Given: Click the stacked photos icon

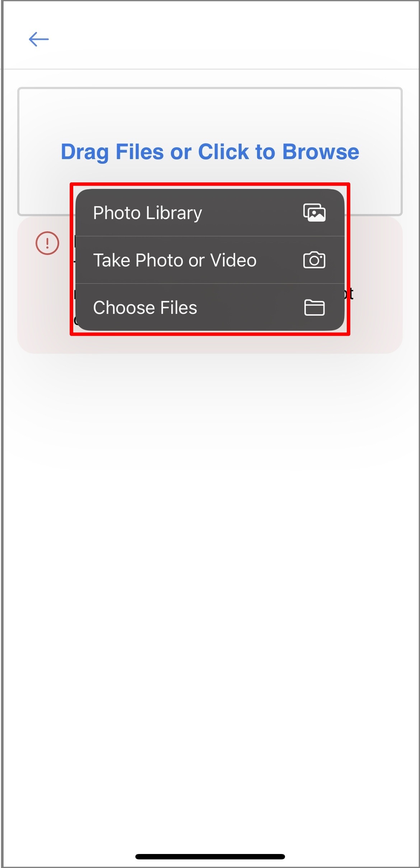Looking at the screenshot, I should coord(314,213).
